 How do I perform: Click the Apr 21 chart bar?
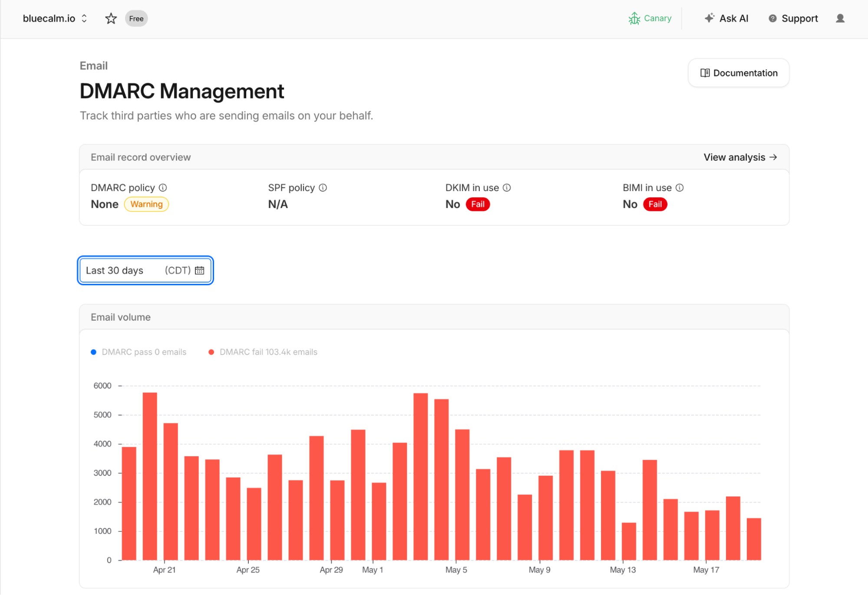(171, 491)
